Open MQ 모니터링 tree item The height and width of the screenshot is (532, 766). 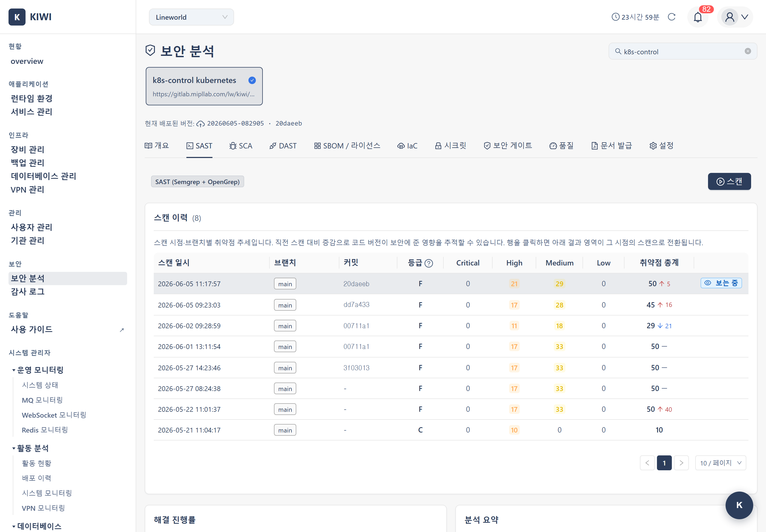pyautogui.click(x=42, y=400)
